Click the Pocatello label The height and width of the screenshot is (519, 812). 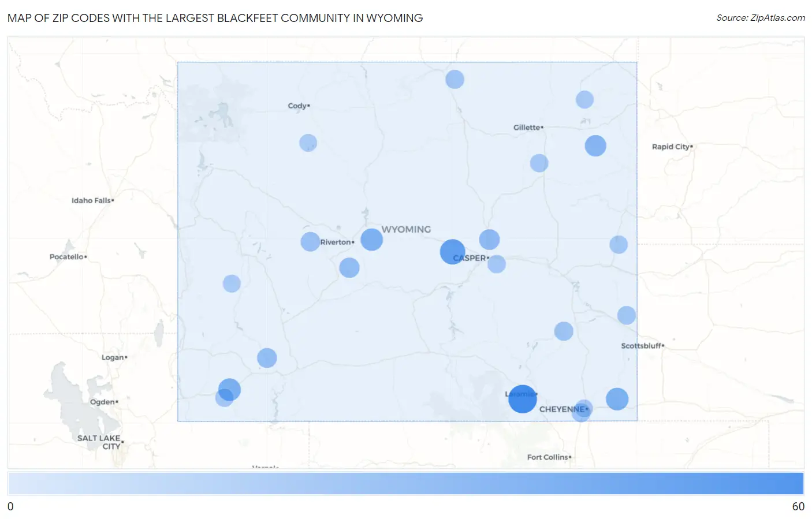click(x=68, y=256)
